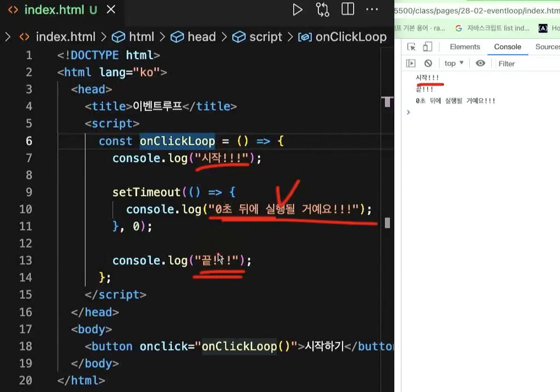Click the console prompt chevron
This screenshot has height=392, width=560.
click(x=408, y=112)
